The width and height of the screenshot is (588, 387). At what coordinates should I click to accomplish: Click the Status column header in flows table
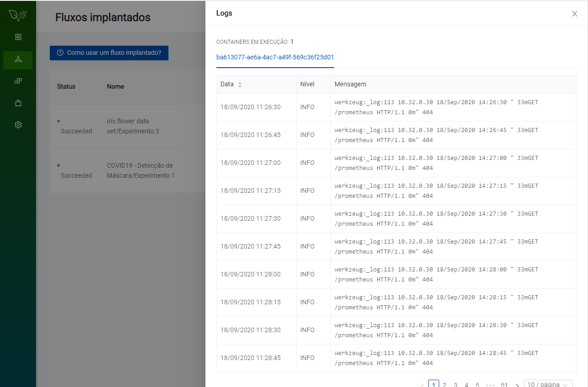66,86
